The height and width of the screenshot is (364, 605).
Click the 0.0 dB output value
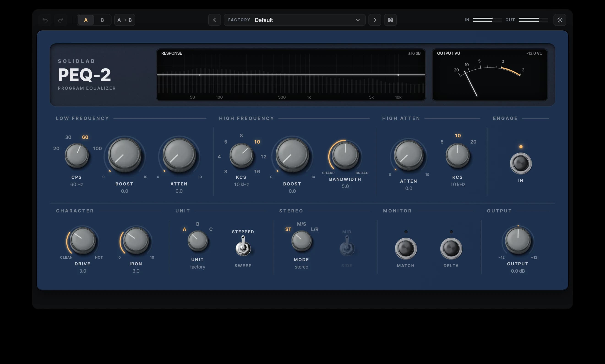coord(518,271)
